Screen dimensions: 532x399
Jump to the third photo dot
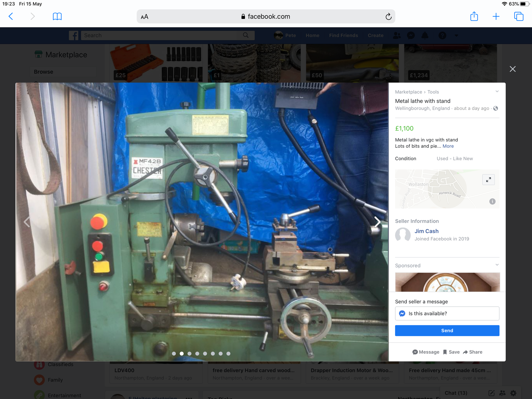click(189, 353)
